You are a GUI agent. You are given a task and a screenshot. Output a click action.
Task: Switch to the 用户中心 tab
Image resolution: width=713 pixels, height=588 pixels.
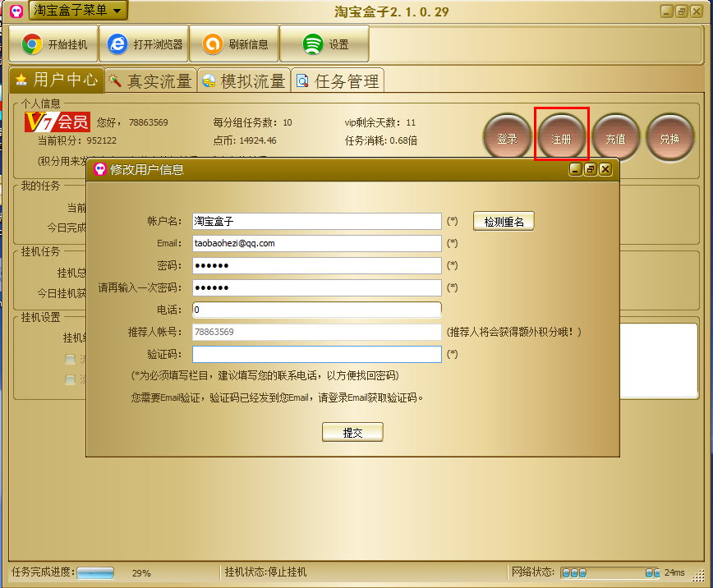(x=57, y=80)
